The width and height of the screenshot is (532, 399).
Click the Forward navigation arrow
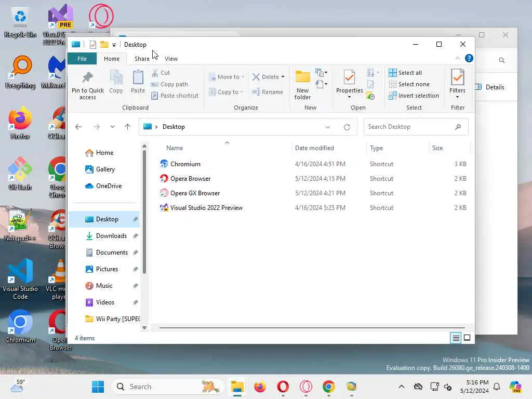[x=97, y=127]
